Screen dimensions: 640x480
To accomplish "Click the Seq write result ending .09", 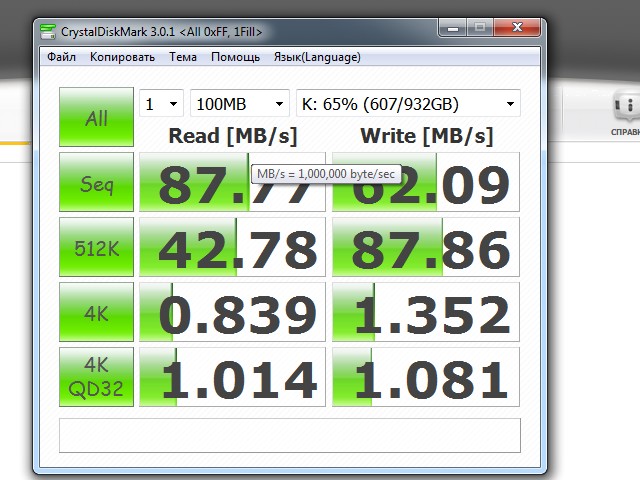I will tap(426, 182).
